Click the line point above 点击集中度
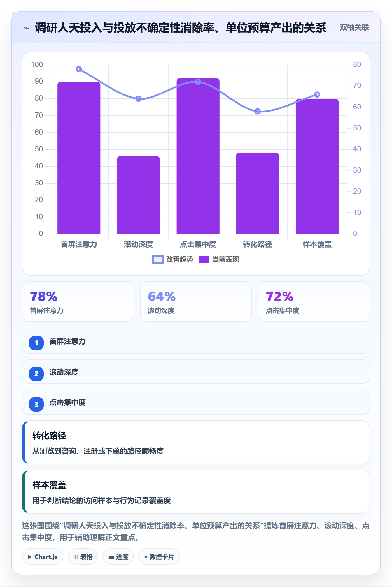The width and height of the screenshot is (392, 587). [198, 82]
